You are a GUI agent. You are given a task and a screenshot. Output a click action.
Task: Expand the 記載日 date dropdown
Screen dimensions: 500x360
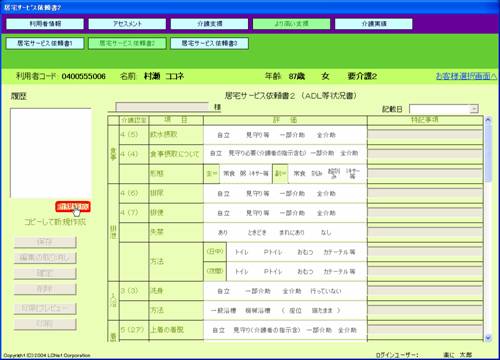(x=474, y=109)
